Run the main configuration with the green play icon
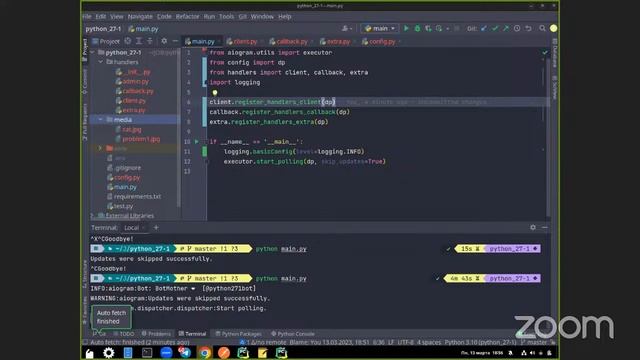This screenshot has width=640, height=360. [x=406, y=28]
